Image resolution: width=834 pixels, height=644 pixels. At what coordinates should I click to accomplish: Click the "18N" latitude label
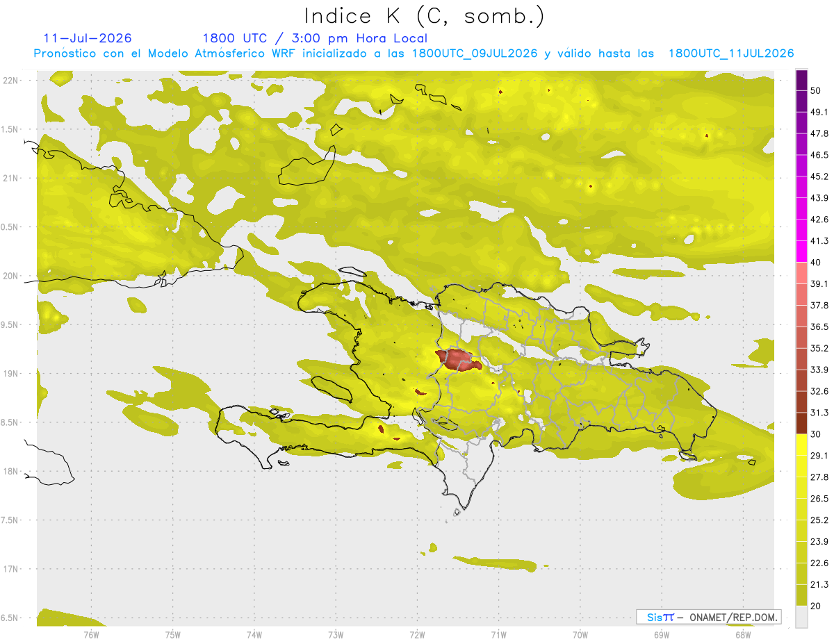pyautogui.click(x=12, y=472)
